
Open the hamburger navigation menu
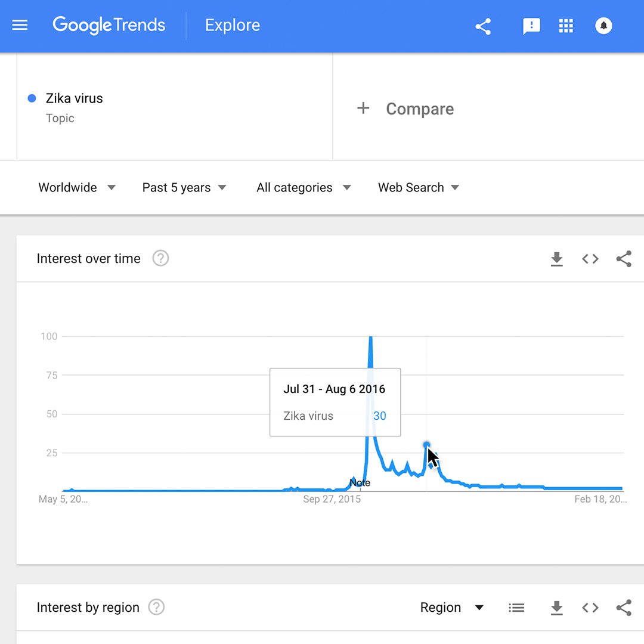point(20,26)
